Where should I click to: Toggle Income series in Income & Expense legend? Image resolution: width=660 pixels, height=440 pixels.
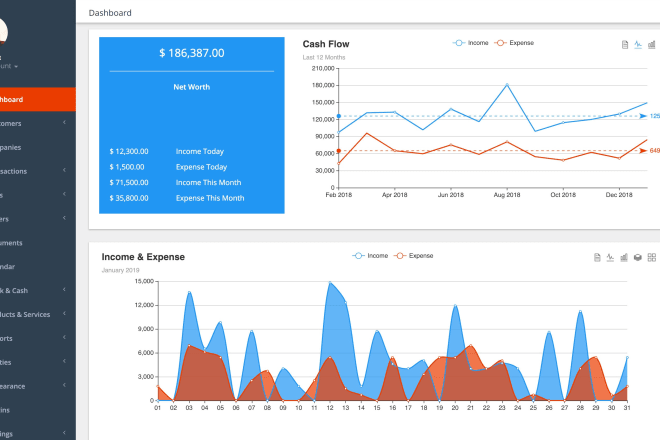point(371,256)
